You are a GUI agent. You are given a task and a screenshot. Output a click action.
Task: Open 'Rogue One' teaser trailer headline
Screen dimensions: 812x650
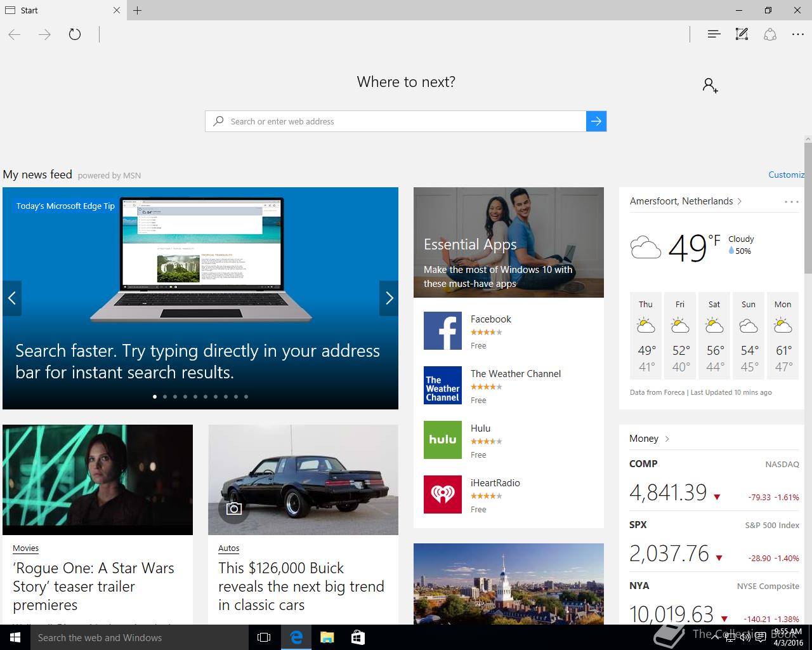(x=93, y=587)
